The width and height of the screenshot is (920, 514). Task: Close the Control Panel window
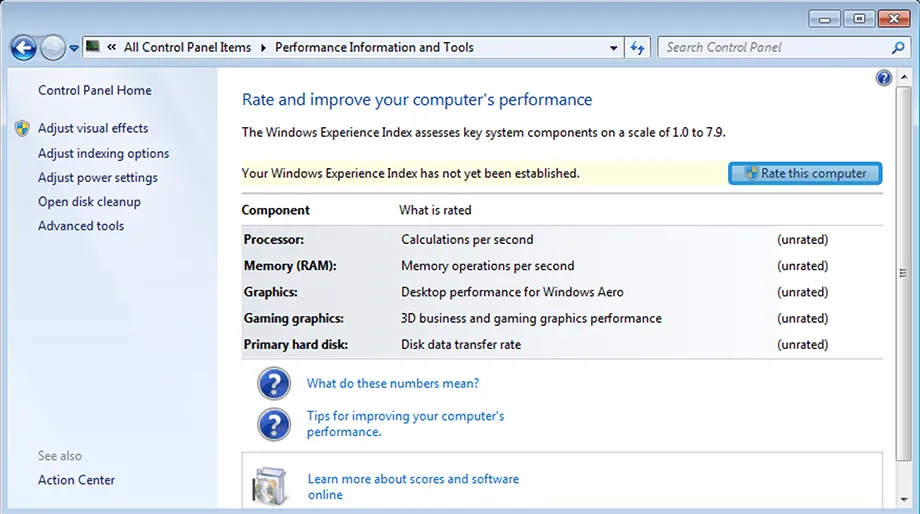(894, 19)
